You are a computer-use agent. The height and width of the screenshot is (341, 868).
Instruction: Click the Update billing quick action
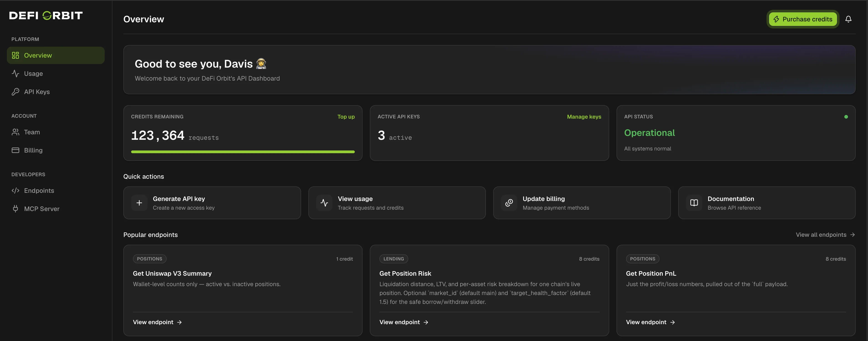pos(582,203)
